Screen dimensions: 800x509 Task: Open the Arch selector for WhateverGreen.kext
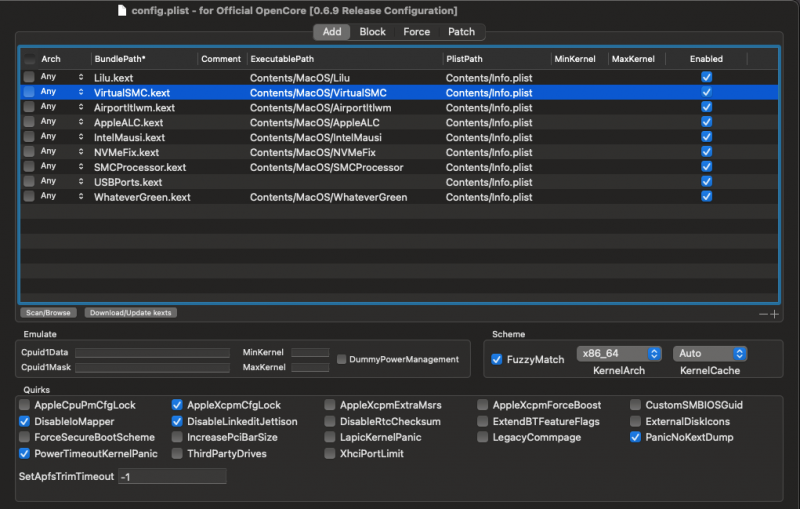81,197
